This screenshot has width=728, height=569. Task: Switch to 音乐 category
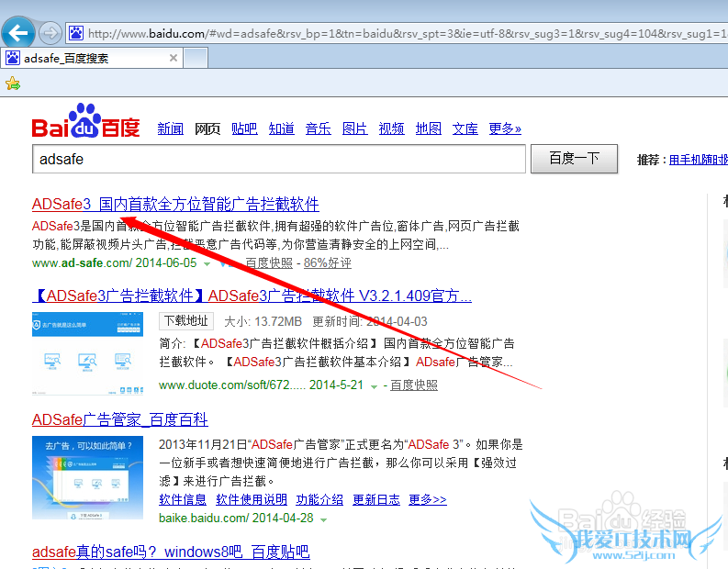tap(318, 128)
